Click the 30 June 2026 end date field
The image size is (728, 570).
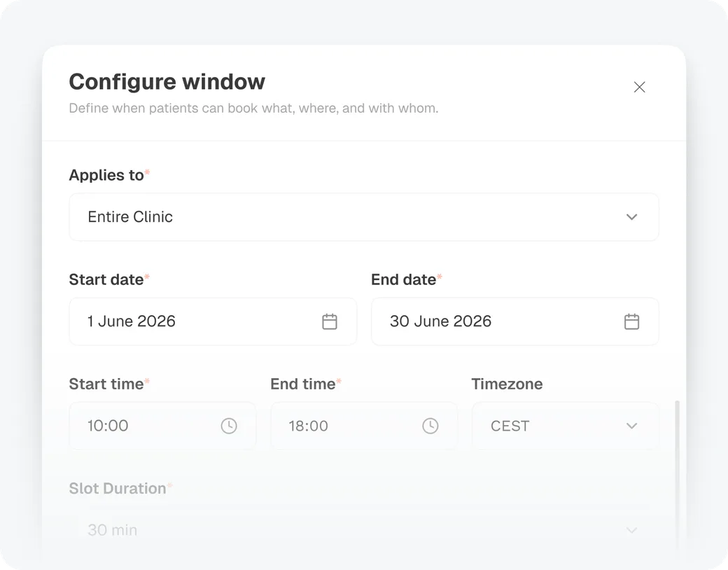tap(515, 321)
